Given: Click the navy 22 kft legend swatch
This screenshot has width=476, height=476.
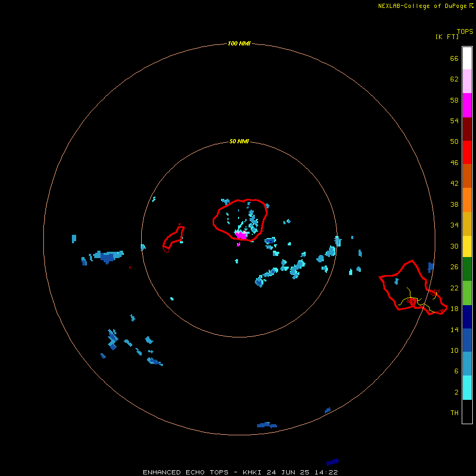Looking at the screenshot, I should tap(467, 317).
